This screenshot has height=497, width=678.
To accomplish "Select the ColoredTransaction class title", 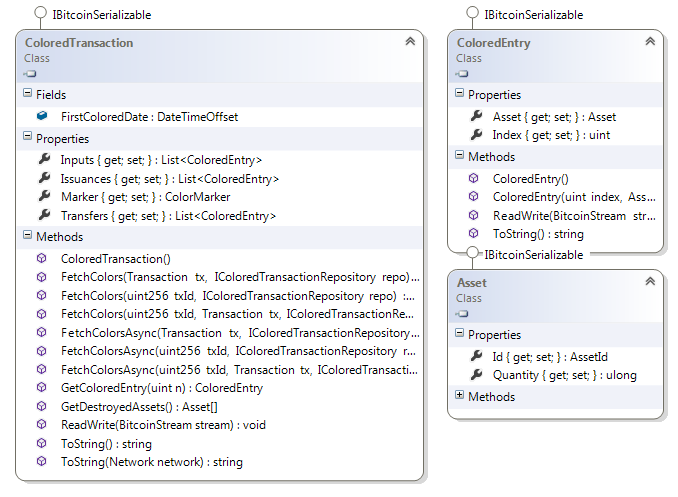I will 78,43.
